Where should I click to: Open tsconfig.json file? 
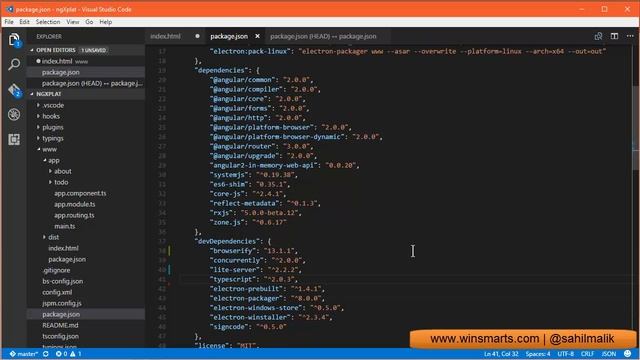pyautogui.click(x=60, y=336)
